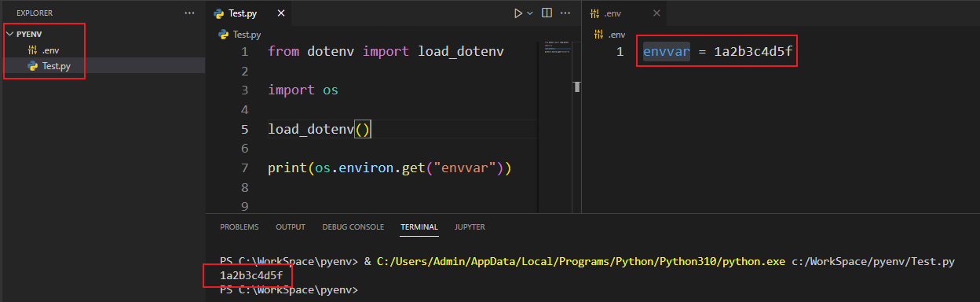Run the Python file with play button

pyautogui.click(x=517, y=13)
